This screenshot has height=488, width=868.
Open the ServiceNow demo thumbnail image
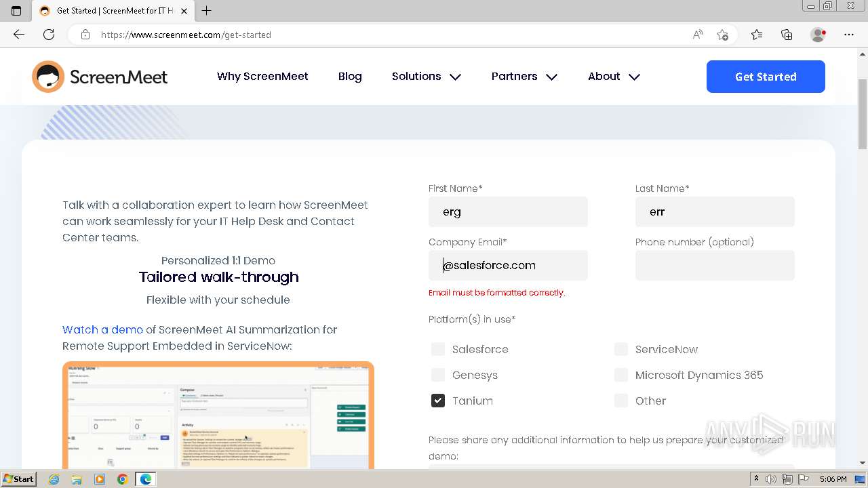tap(218, 415)
